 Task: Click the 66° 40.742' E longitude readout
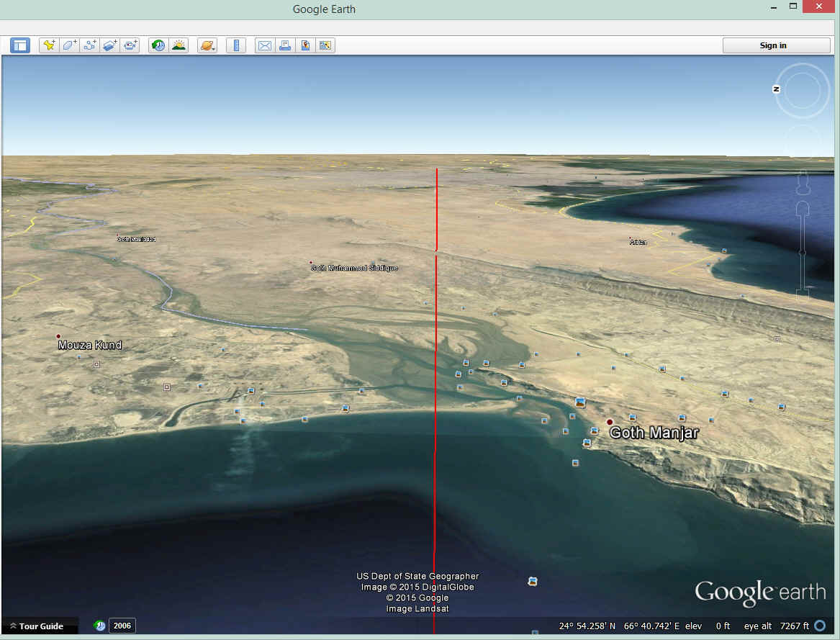coord(651,626)
